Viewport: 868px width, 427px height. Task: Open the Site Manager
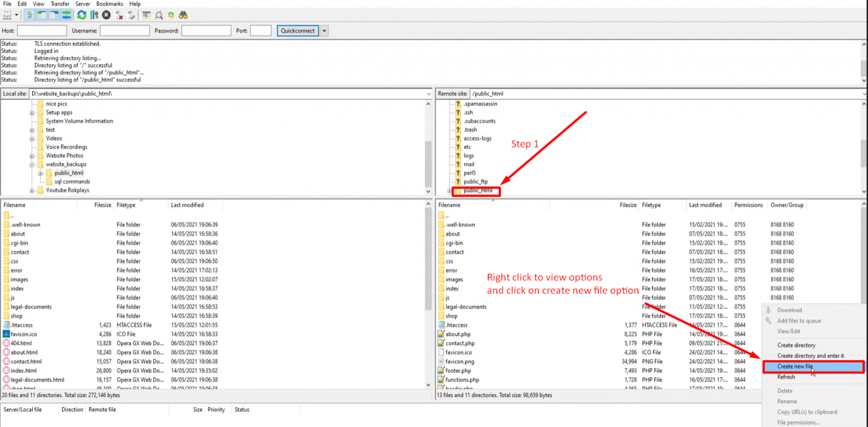[7, 15]
